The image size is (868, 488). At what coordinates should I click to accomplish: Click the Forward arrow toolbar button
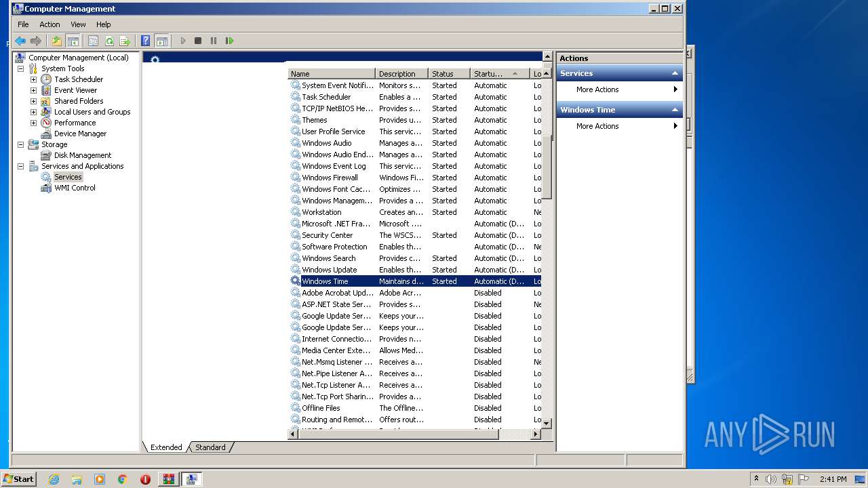36,41
